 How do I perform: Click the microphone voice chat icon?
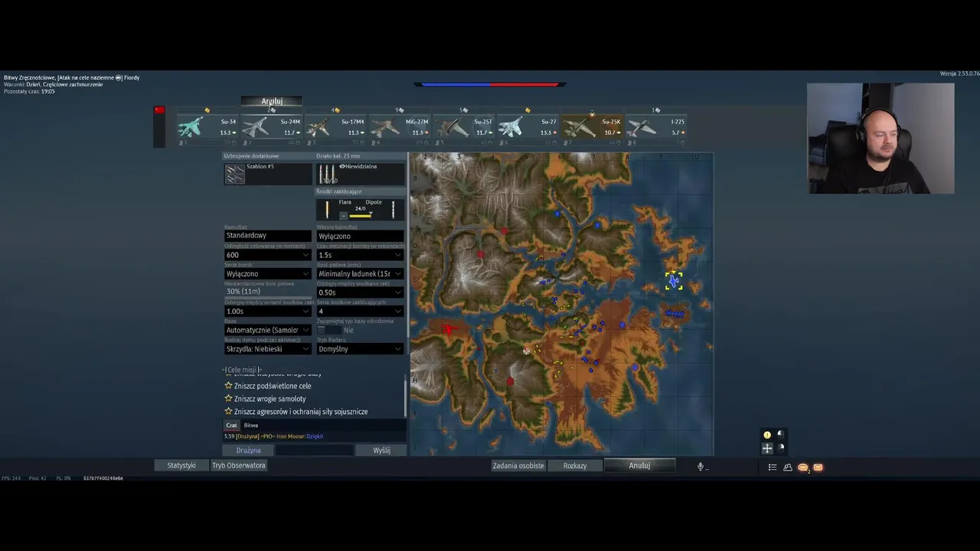(x=701, y=467)
